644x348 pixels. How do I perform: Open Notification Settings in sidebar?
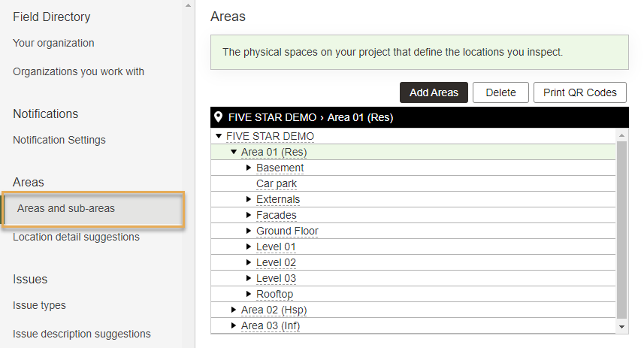point(59,140)
